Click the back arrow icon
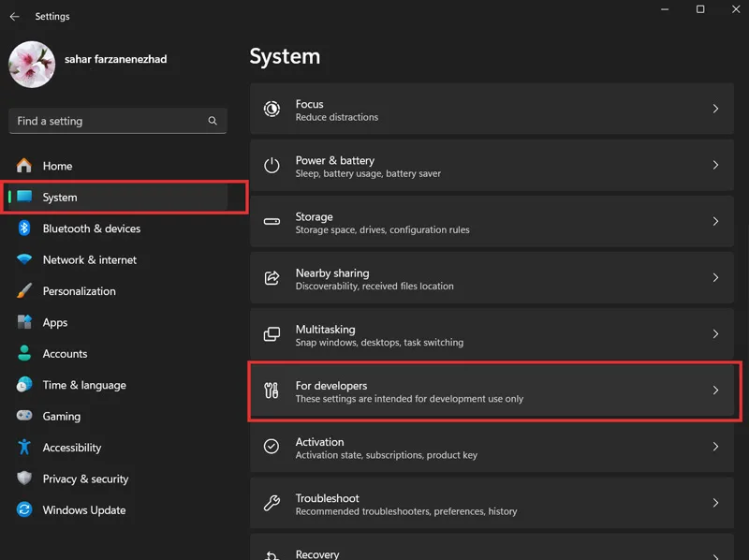 pos(15,17)
